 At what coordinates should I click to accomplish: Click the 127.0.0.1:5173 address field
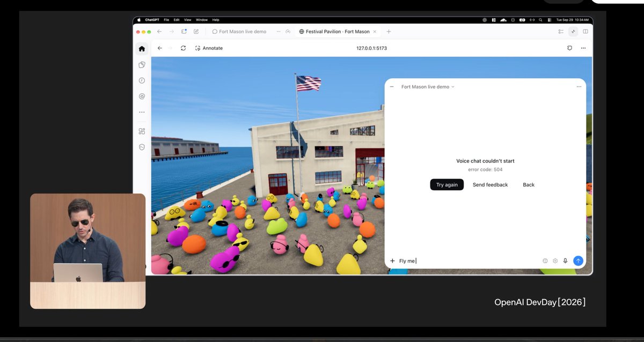(371, 48)
